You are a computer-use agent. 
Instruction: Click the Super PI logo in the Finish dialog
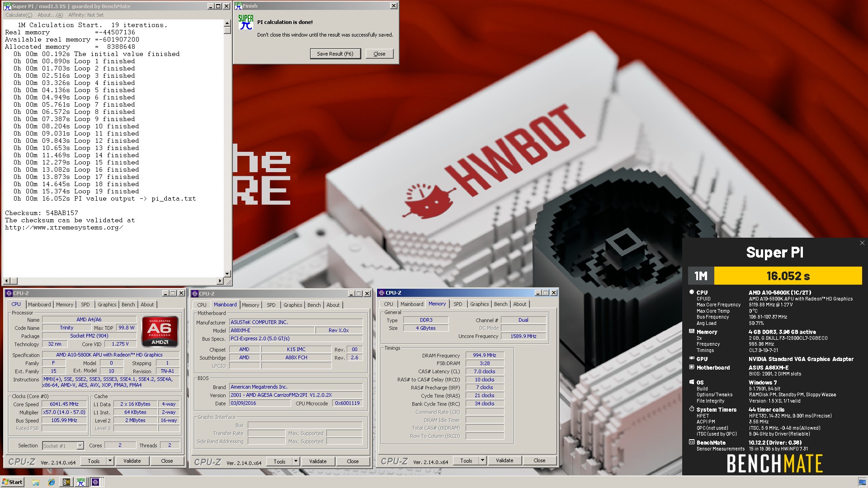pyautogui.click(x=245, y=22)
